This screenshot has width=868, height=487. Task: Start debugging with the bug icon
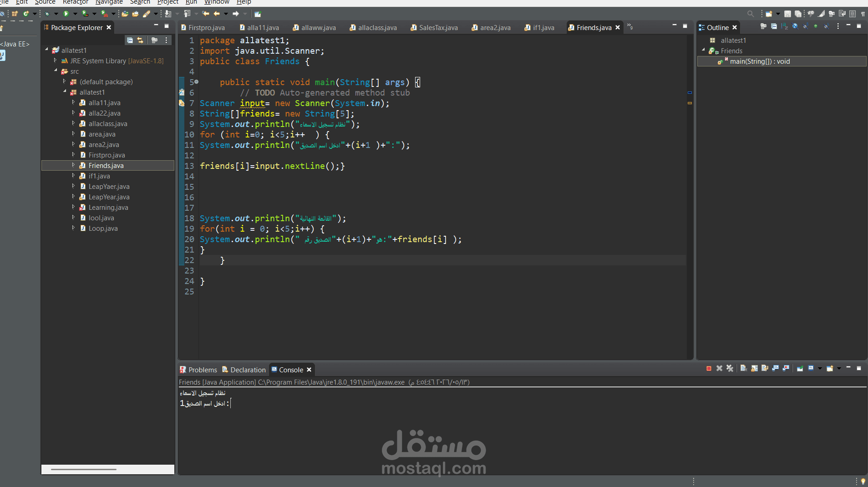point(47,14)
